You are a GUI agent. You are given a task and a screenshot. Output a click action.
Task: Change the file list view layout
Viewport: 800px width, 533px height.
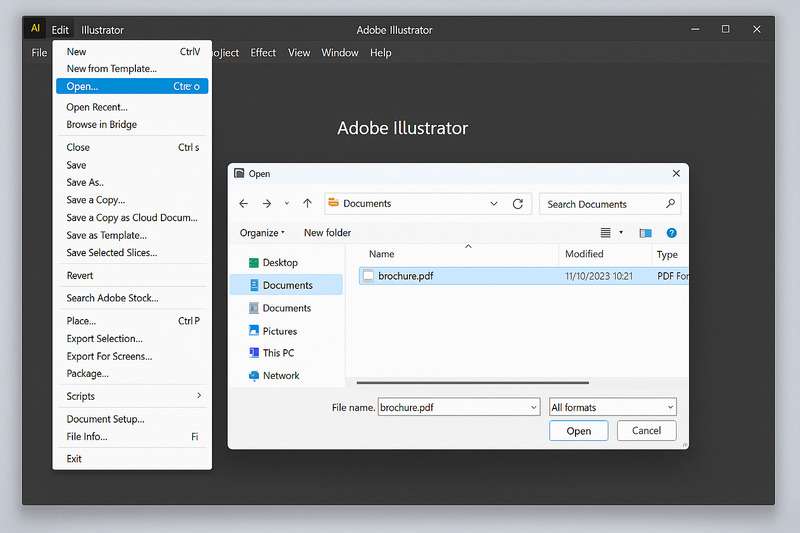(x=605, y=233)
